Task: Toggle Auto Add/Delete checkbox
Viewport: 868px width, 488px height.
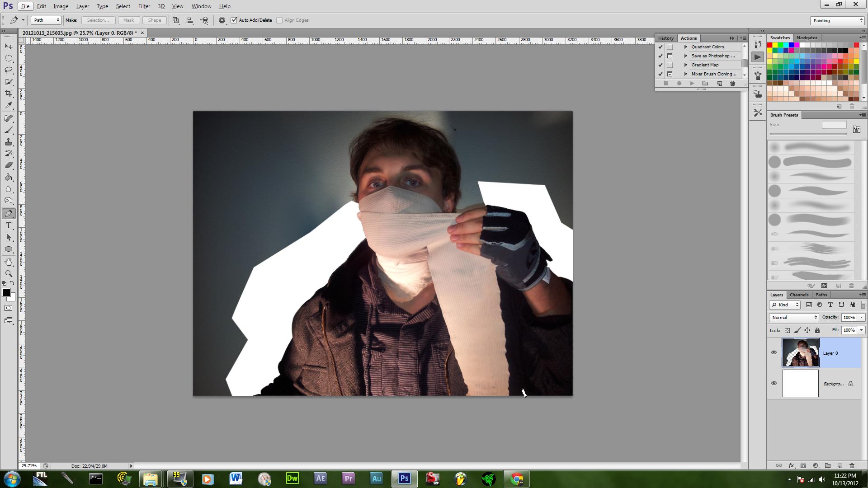Action: pos(234,20)
